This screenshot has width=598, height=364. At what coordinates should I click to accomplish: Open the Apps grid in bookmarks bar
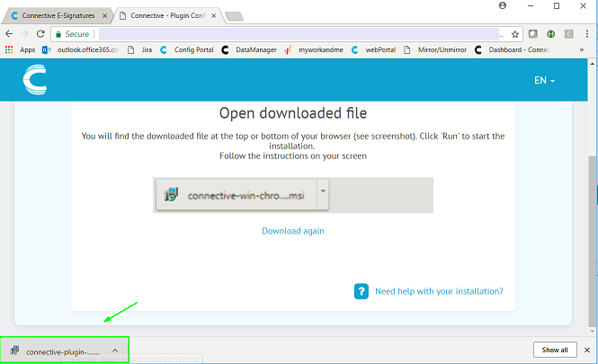21,49
